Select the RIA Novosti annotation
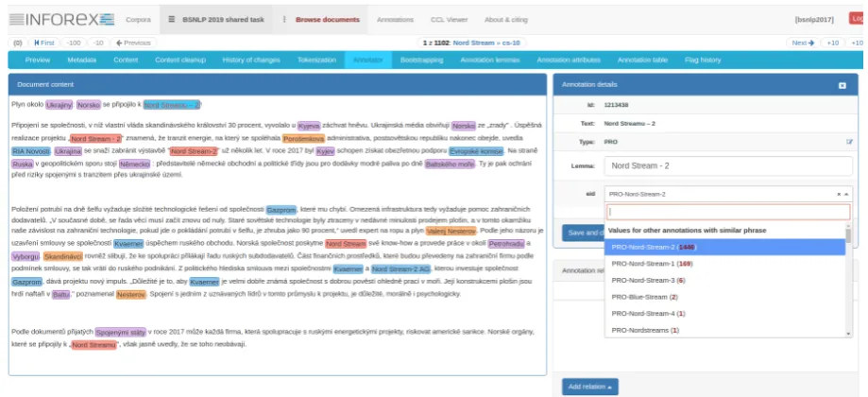Image resolution: width=868 pixels, height=397 pixels. [31, 151]
